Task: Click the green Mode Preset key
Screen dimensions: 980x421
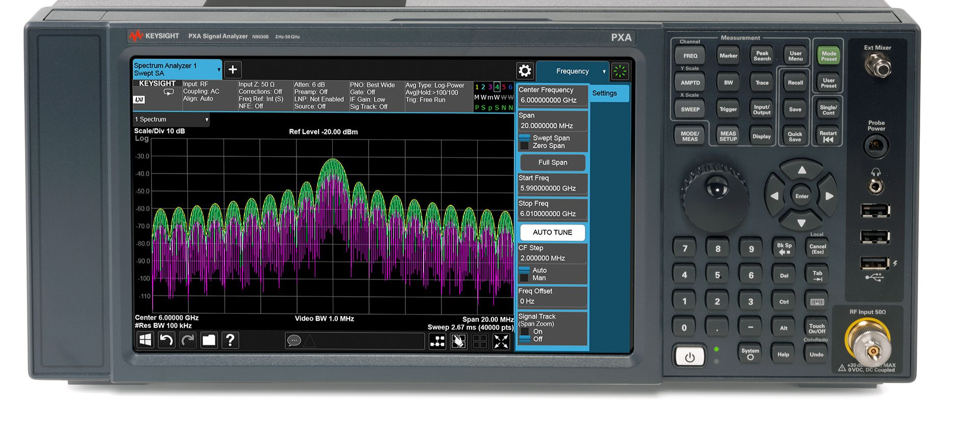Action: pos(828,56)
